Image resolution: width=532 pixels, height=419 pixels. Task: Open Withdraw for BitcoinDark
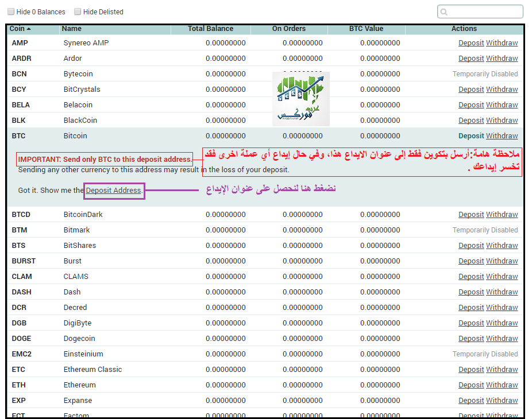click(502, 215)
